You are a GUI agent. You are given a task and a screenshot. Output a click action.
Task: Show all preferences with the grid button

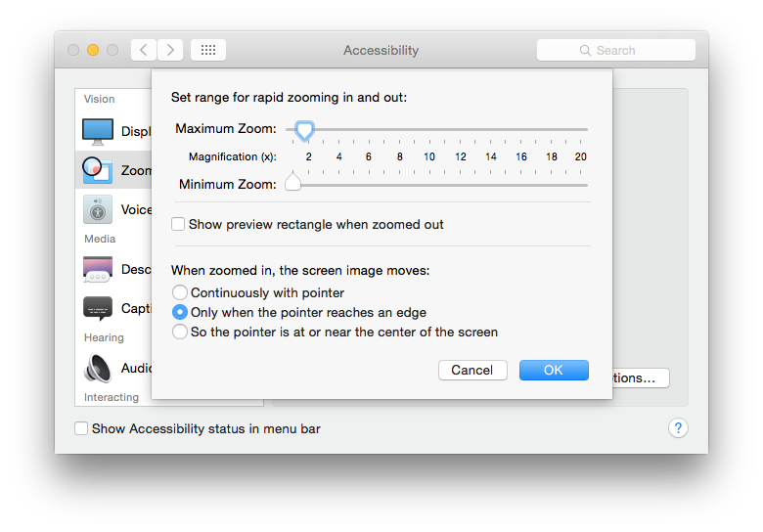[x=208, y=50]
